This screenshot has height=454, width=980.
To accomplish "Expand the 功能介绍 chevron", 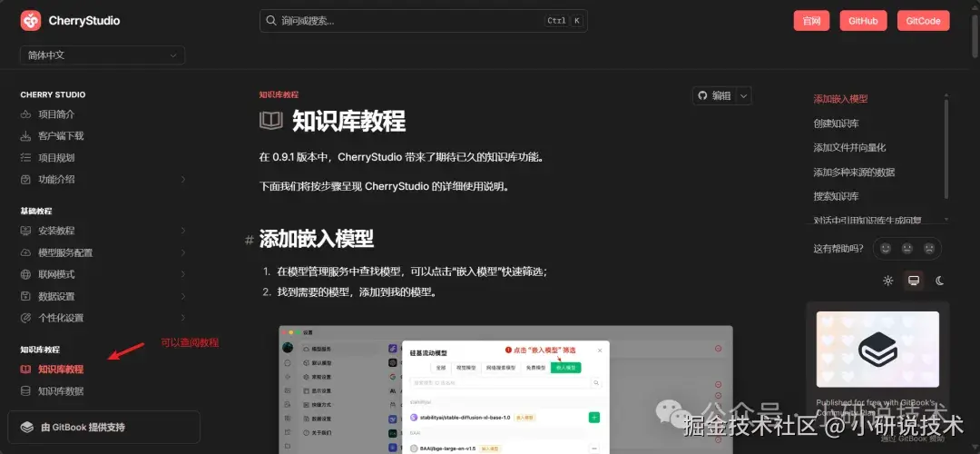I will click(x=183, y=180).
